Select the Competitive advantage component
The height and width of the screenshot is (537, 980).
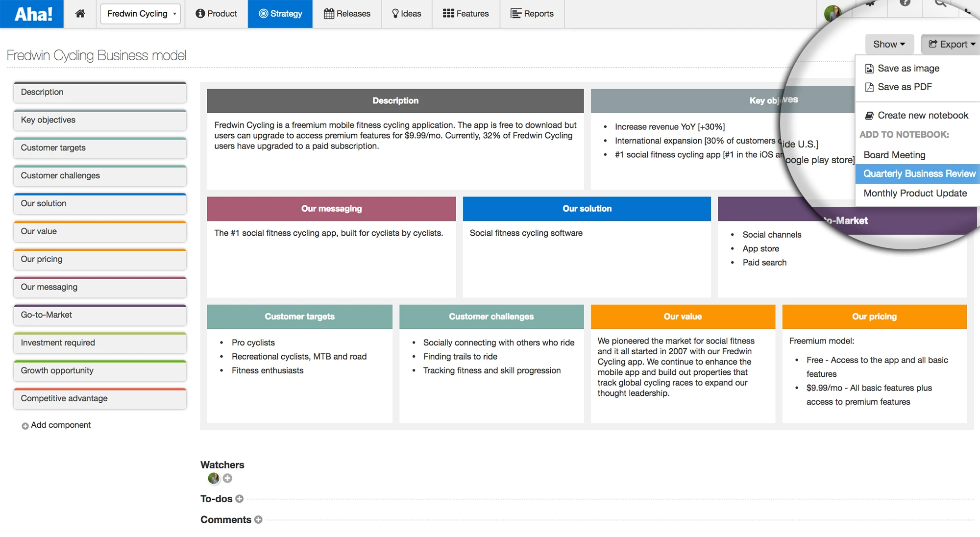[x=100, y=398]
